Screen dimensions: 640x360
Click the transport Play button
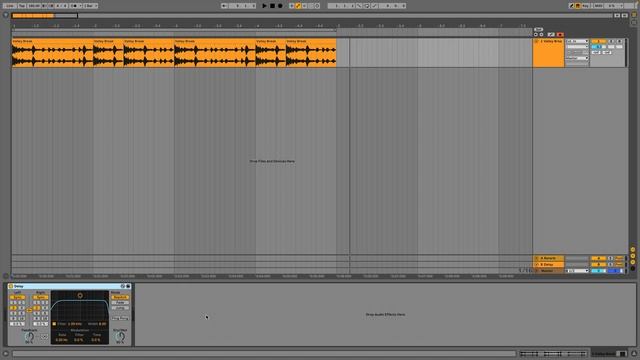tap(264, 6)
